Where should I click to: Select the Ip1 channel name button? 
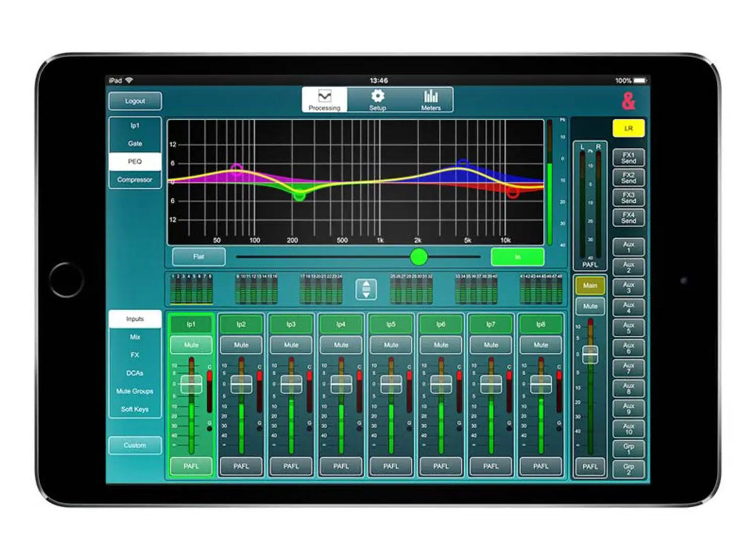coord(191,325)
